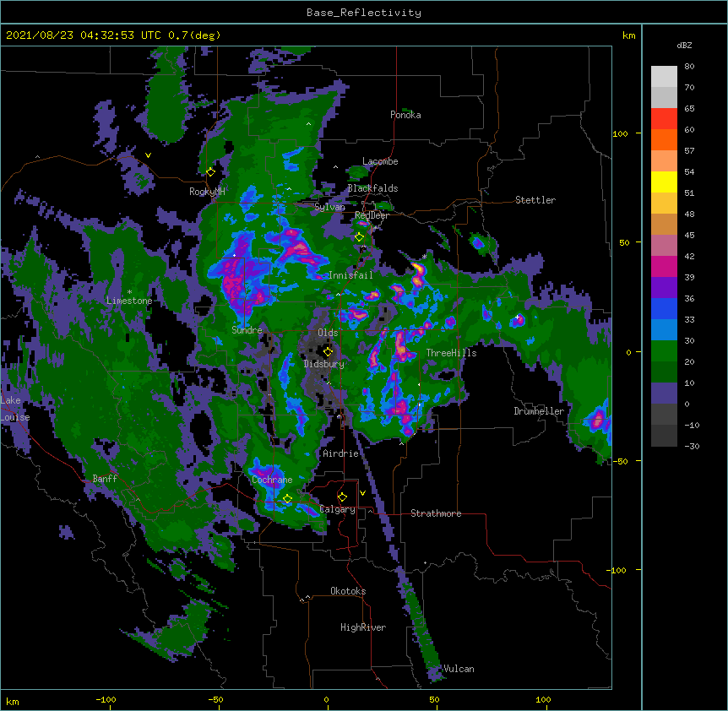This screenshot has height=711, width=728.
Task: Click the Stettler city label
Action: click(535, 200)
